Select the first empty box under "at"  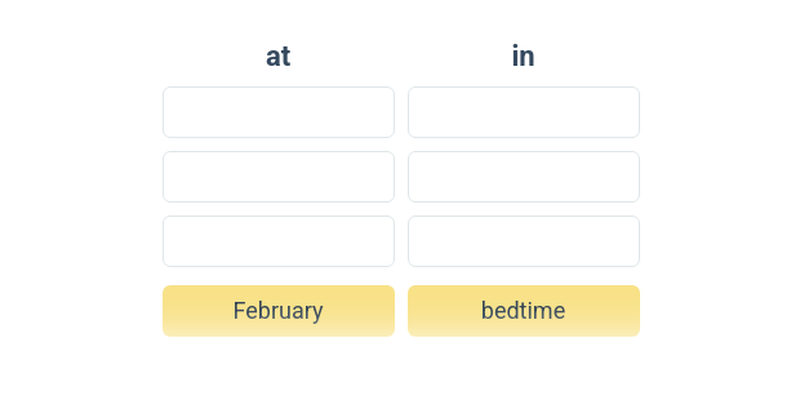pos(278,112)
